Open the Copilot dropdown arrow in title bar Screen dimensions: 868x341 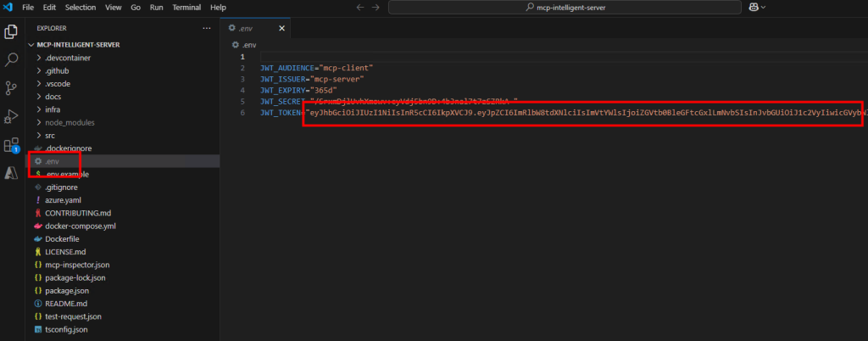click(x=764, y=7)
